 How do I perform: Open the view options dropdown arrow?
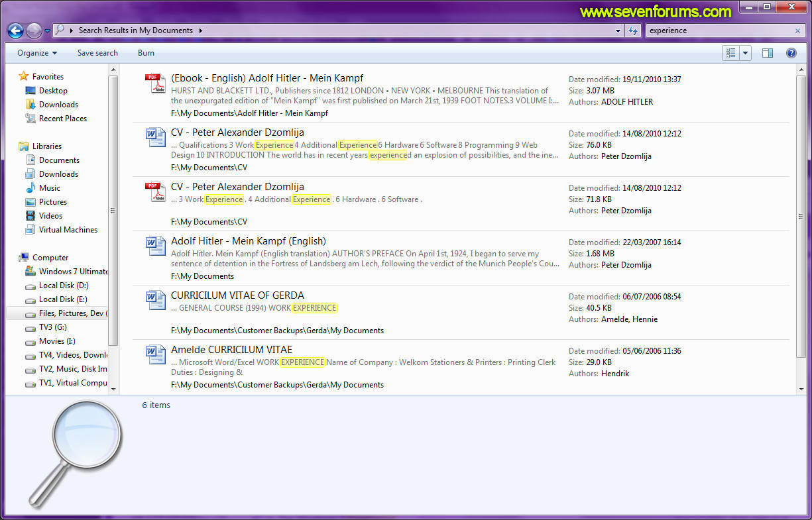coord(745,53)
